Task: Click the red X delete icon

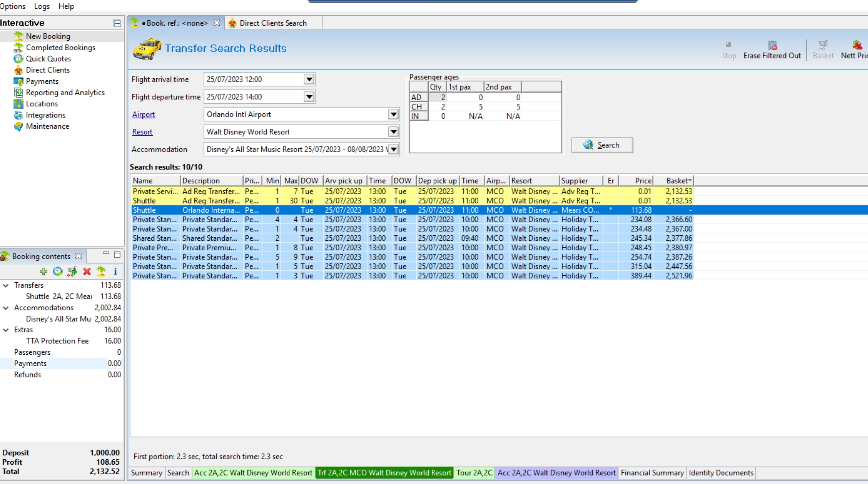Action: [x=87, y=271]
